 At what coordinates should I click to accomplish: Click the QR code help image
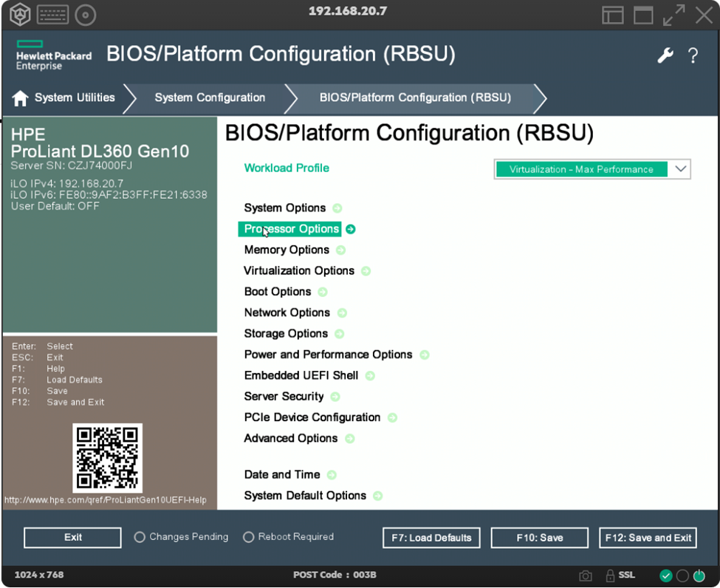click(x=108, y=457)
